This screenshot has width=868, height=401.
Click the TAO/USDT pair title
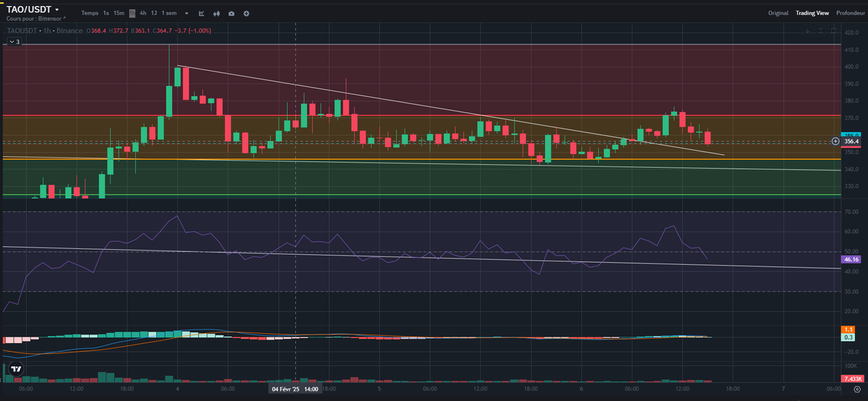[29, 10]
